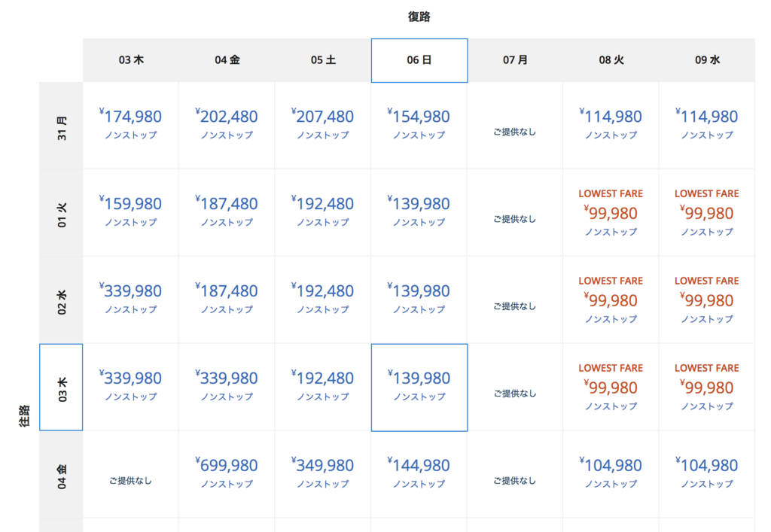771x532 pixels.
Task: Select return date column header 09 水
Action: click(707, 60)
